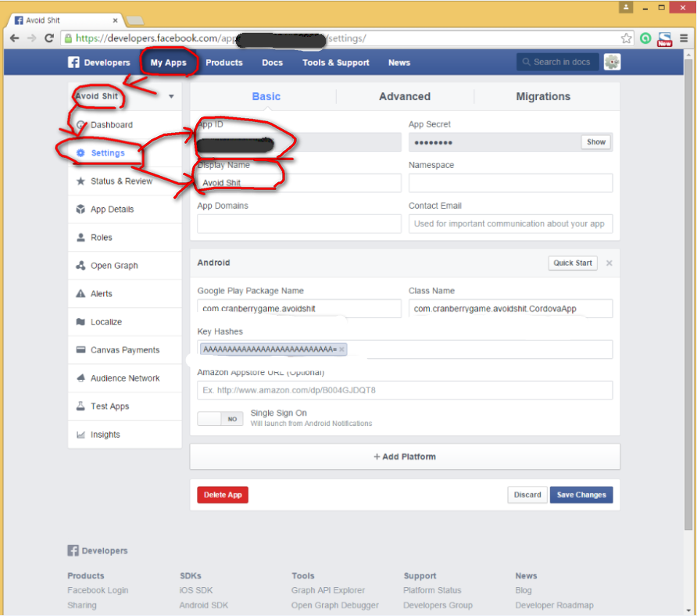Expand the Avoid Shit app dropdown
Screen dimensions: 697x616
[x=171, y=96]
